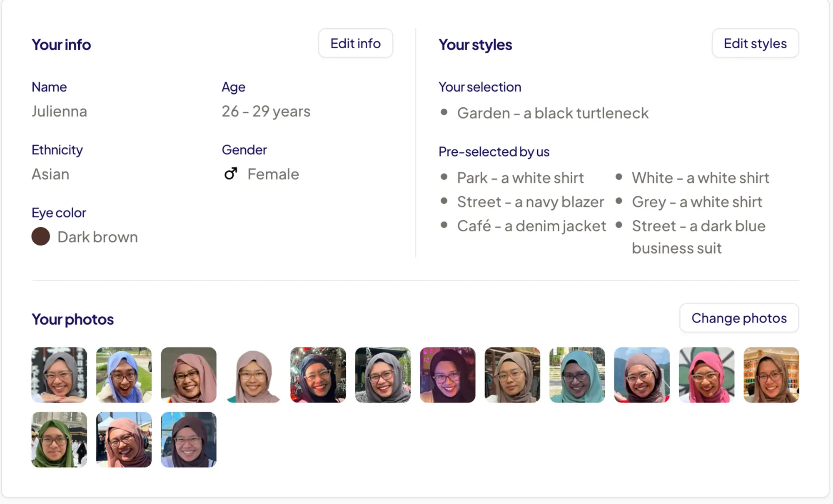Click the Street navy blazer style entry

[x=530, y=201]
